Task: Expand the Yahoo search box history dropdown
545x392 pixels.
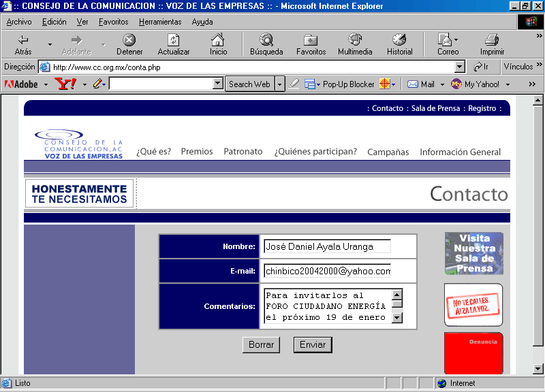Action: click(x=218, y=84)
